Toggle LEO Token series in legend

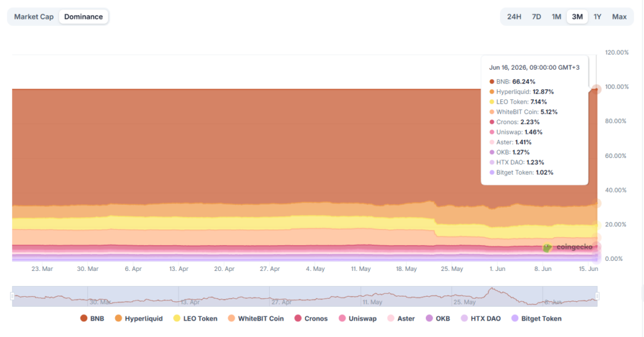coord(195,319)
